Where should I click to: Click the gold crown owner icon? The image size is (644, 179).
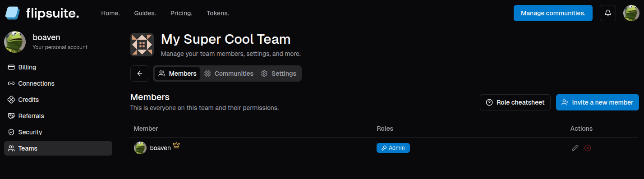click(176, 146)
